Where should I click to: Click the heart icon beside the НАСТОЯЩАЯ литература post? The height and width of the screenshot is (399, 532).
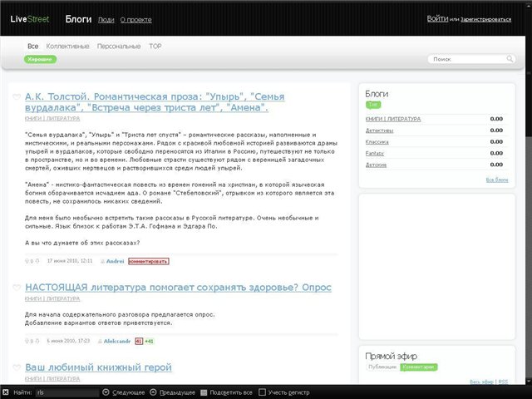(x=17, y=288)
